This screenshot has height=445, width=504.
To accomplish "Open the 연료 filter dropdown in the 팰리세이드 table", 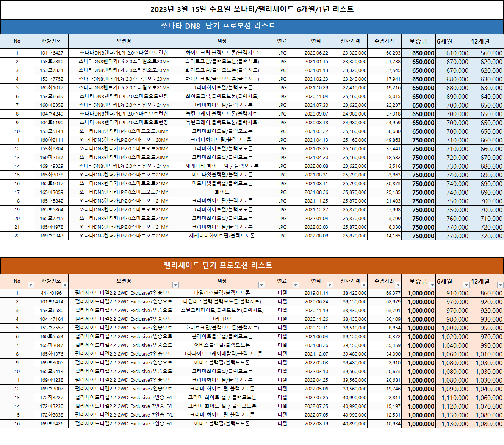I will 296,285.
